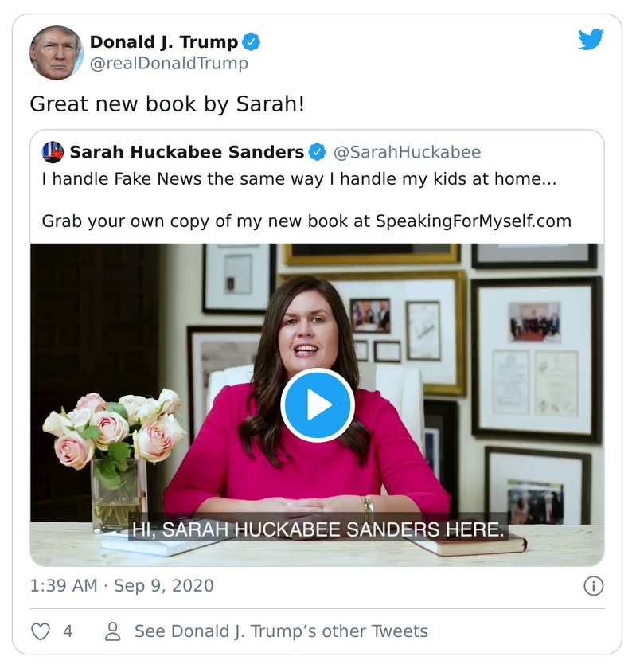This screenshot has width=636, height=672.
Task: Play the Sarah Huckabee Sanders video
Action: pos(318,405)
